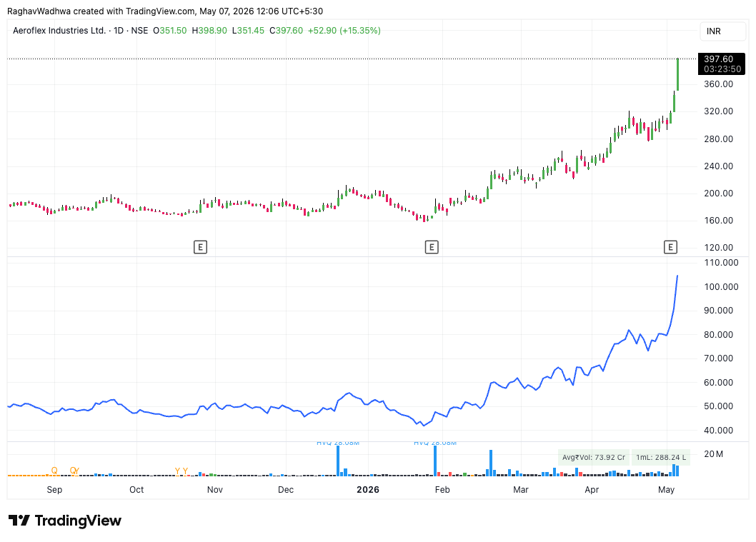Click the 397.60 current price label
The width and height of the screenshot is (756, 542).
[x=718, y=59]
